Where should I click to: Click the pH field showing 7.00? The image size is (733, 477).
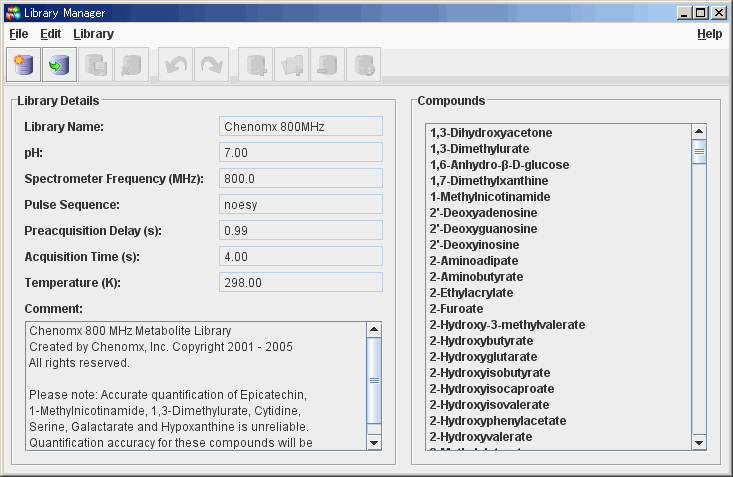[301, 152]
